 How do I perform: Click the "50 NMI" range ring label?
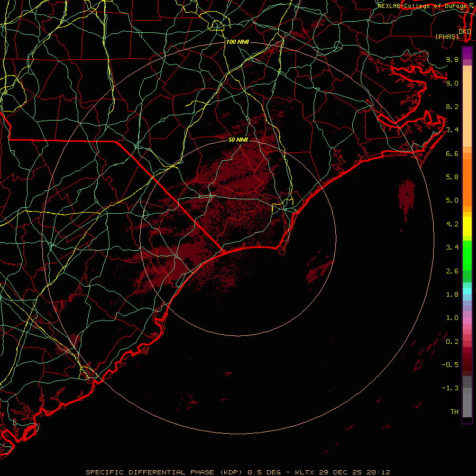coord(238,140)
